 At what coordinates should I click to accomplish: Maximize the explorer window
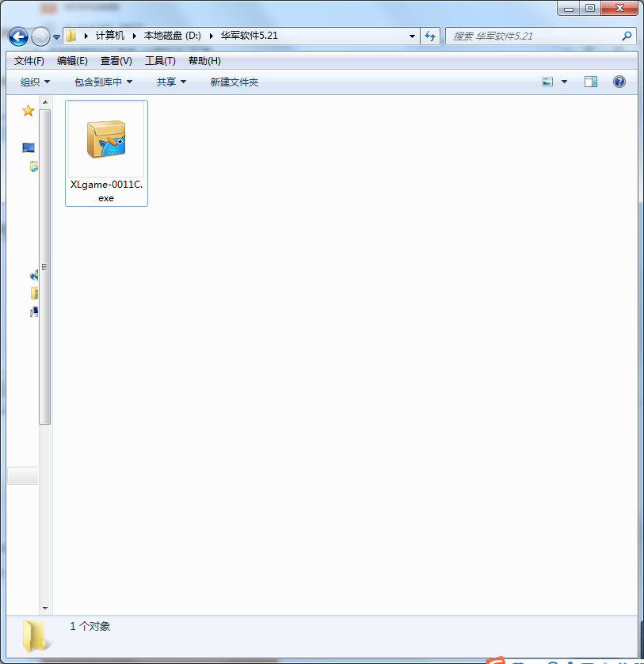point(590,8)
